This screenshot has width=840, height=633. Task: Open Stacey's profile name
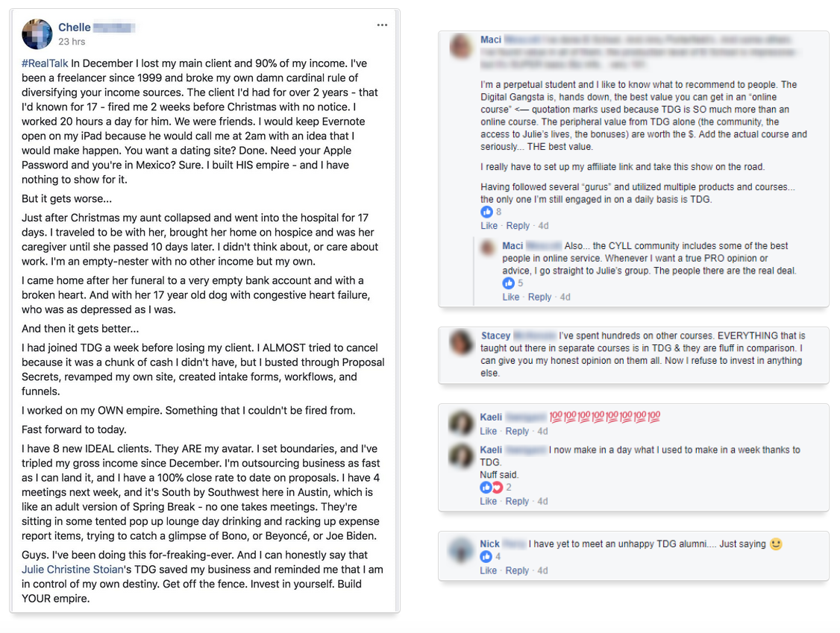pos(495,336)
